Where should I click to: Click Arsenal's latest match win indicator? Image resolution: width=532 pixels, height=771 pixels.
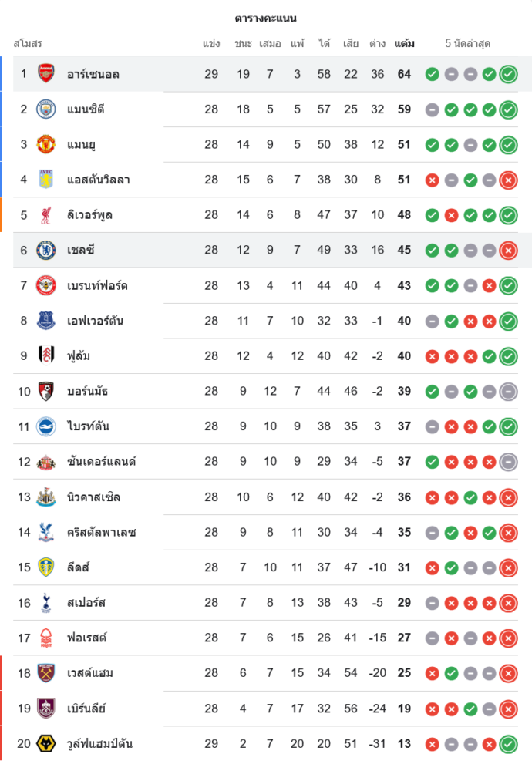(x=508, y=74)
